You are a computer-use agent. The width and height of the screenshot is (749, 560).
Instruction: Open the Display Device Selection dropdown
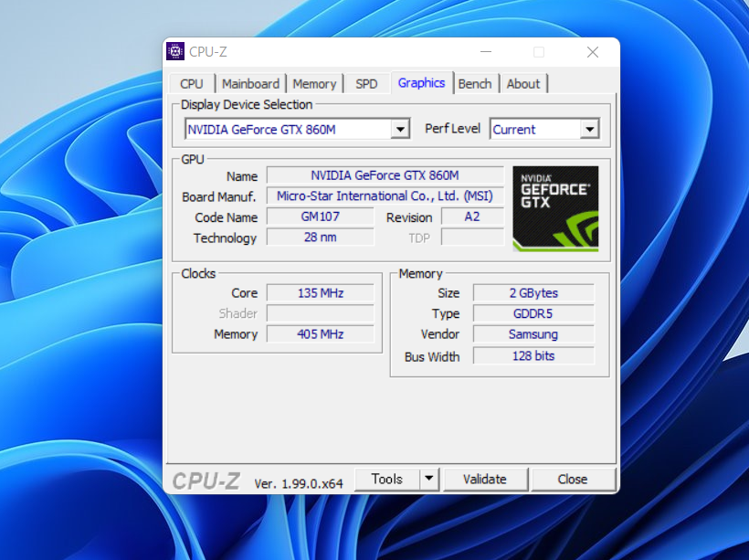pos(400,129)
